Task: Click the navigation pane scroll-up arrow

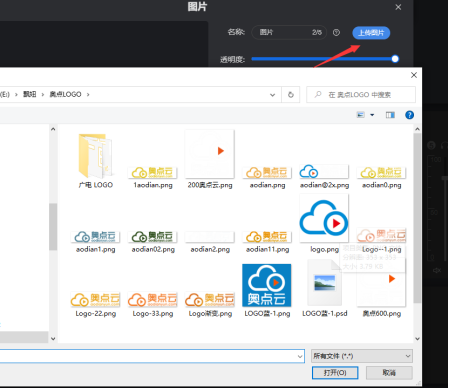Action: click(x=53, y=129)
